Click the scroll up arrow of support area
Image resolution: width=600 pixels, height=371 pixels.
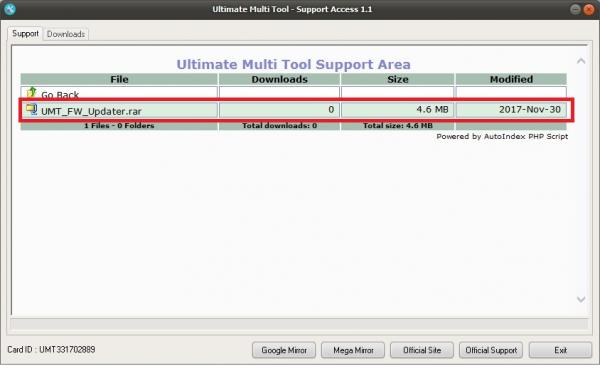[x=581, y=61]
